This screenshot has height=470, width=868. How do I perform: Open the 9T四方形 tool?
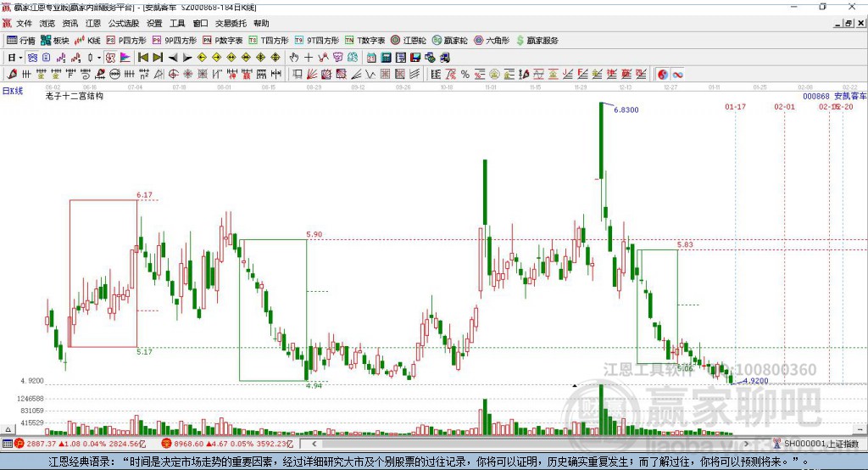coord(317,41)
